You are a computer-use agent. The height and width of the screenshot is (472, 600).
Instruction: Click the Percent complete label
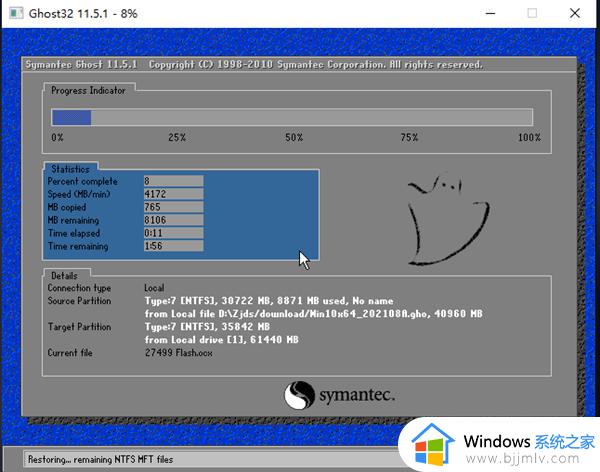(83, 181)
